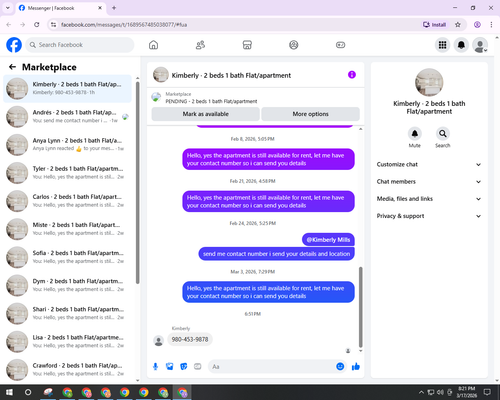Image resolution: width=500 pixels, height=400 pixels.
Task: Open the tab search dropdown arrow
Action: (x=8, y=8)
